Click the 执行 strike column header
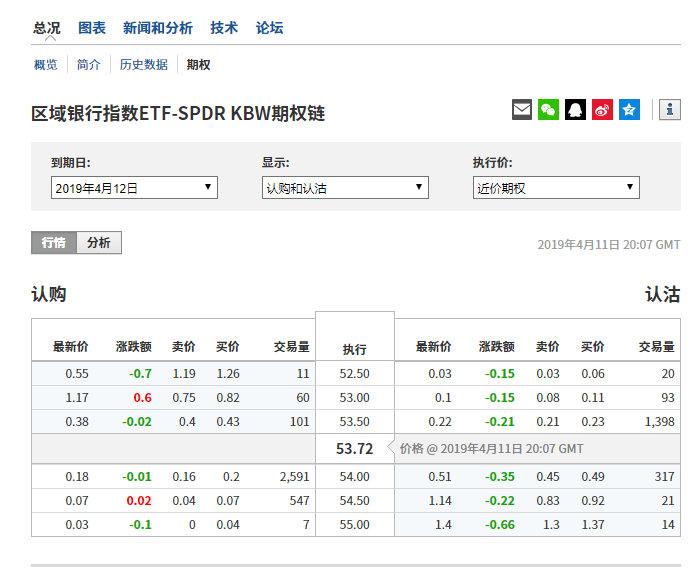This screenshot has height=574, width=695. 355,349
